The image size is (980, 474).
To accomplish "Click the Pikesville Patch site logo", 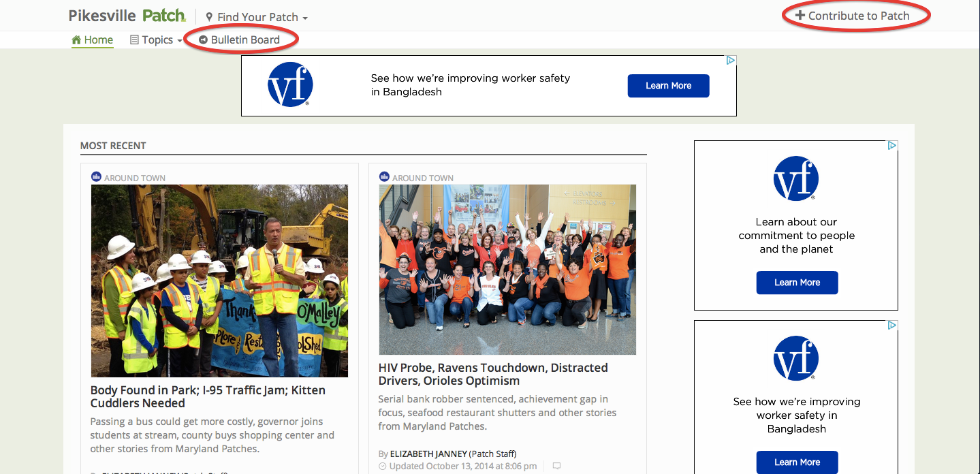I will (x=127, y=16).
